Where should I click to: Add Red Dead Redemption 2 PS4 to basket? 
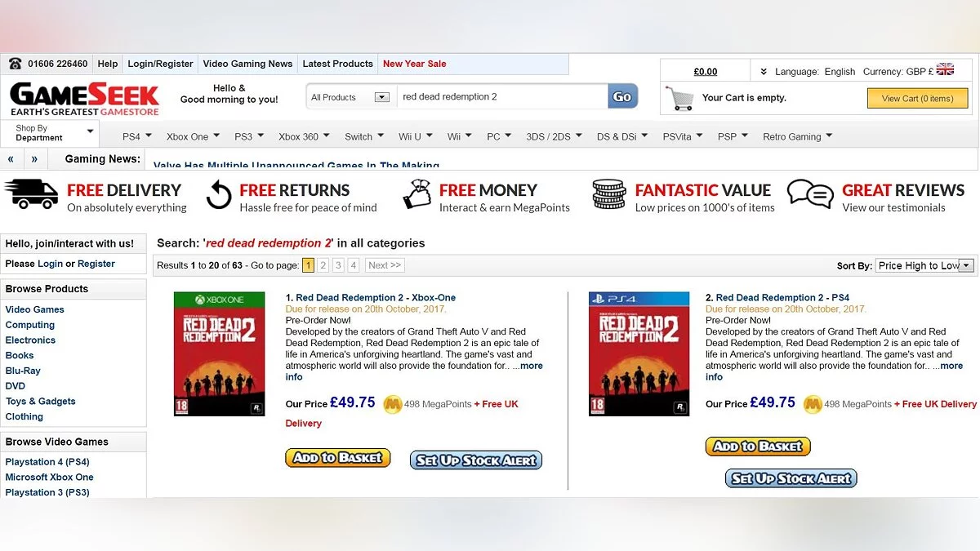coord(758,447)
